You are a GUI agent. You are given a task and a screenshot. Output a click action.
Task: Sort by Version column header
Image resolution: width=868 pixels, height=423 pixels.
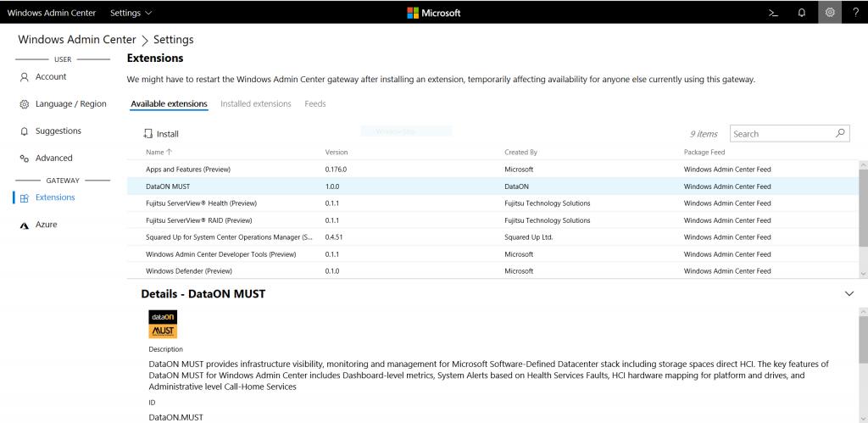[x=336, y=153]
